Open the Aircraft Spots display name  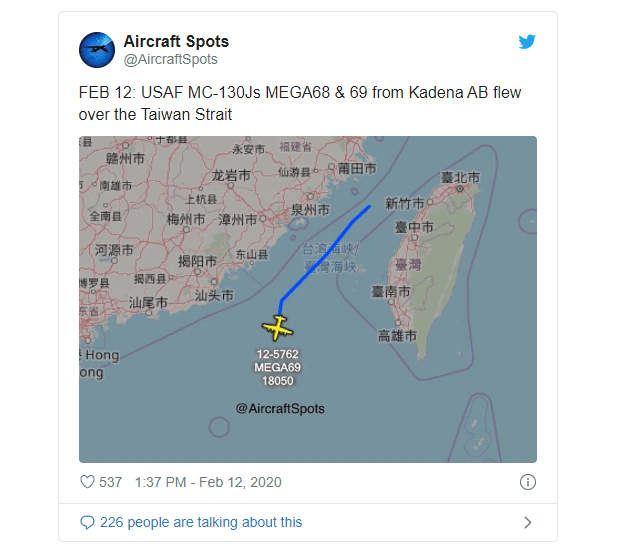pos(176,42)
